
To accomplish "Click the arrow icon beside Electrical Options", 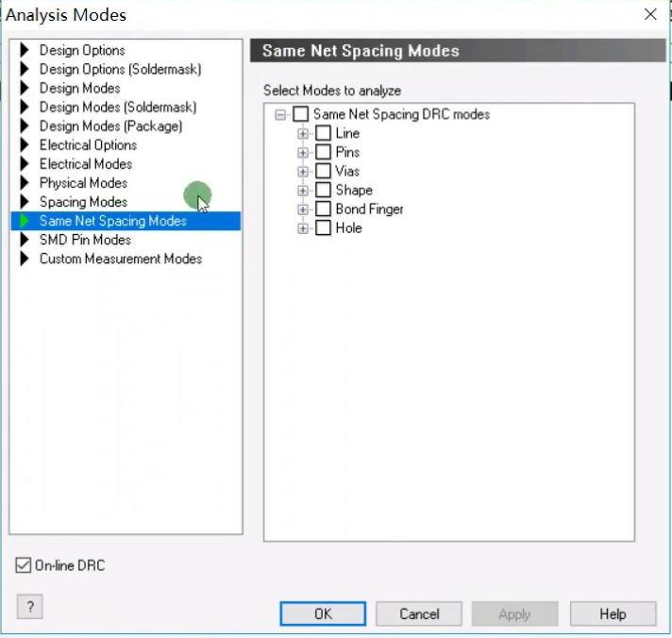I will click(25, 144).
